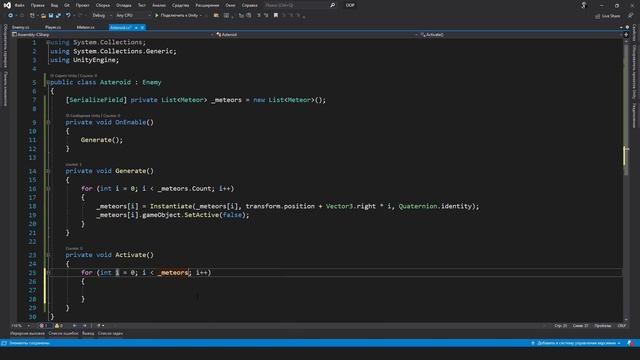Image resolution: width=640 pixels, height=360 pixels.
Task: Click the navigate backward button
Action: (x=10, y=16)
